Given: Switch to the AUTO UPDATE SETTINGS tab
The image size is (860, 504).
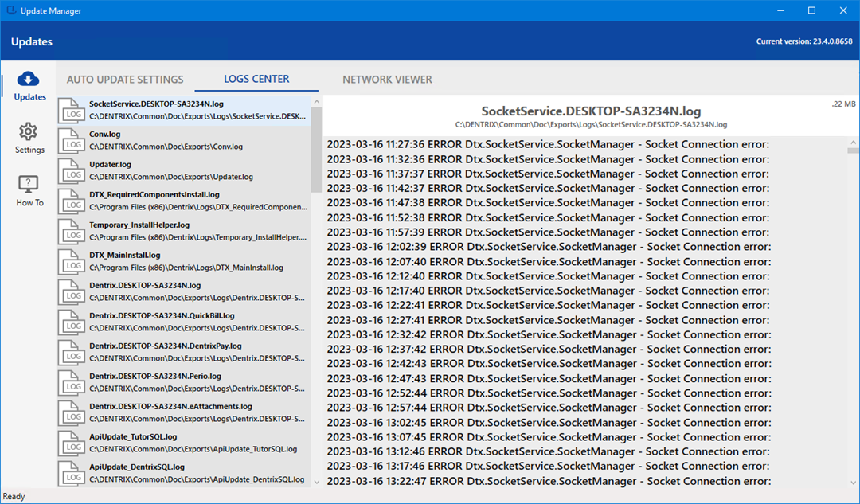Looking at the screenshot, I should 125,80.
